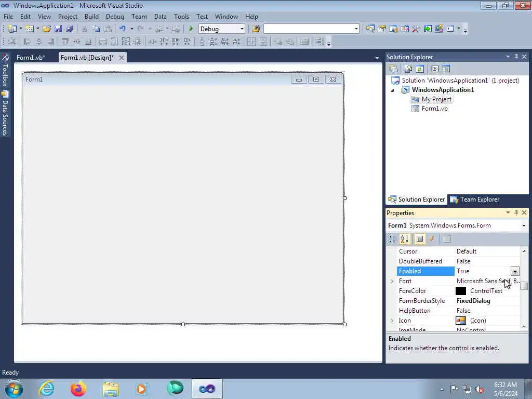532x399 pixels.
Task: Click Solution Explorer's Properties icon
Action: point(394,69)
